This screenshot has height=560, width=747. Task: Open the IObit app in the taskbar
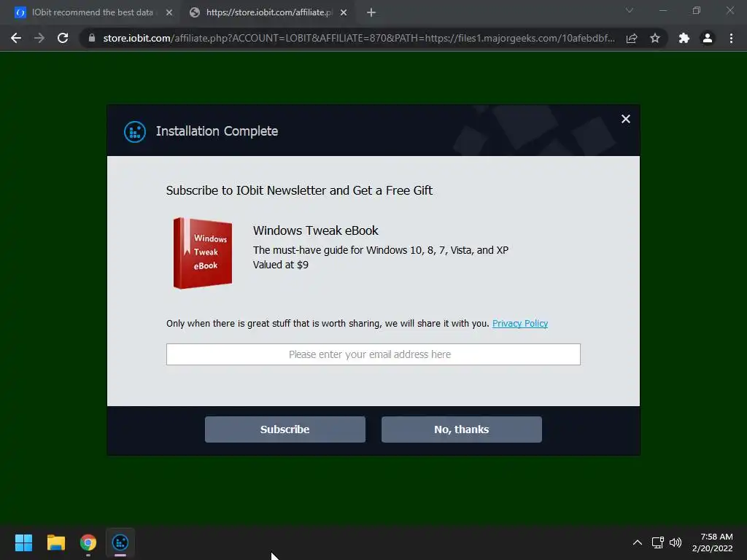pos(120,542)
